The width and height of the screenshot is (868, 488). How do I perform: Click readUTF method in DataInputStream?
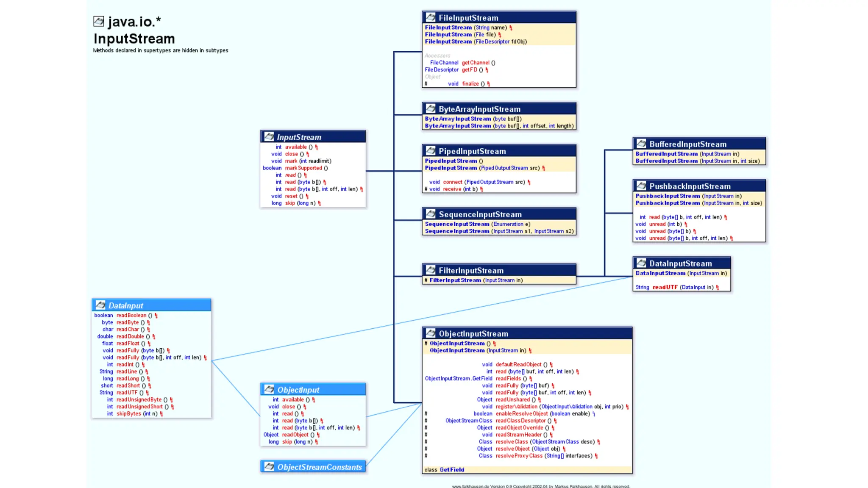[x=665, y=287]
